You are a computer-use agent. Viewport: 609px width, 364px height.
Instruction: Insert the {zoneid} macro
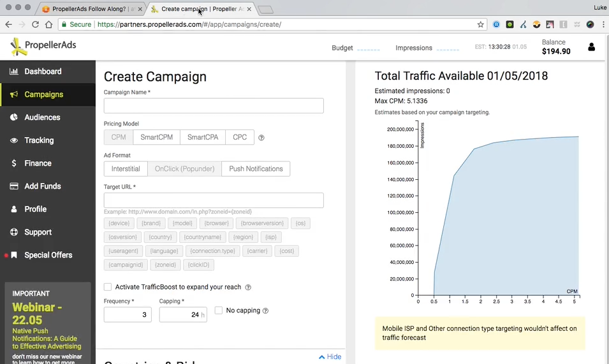point(165,265)
